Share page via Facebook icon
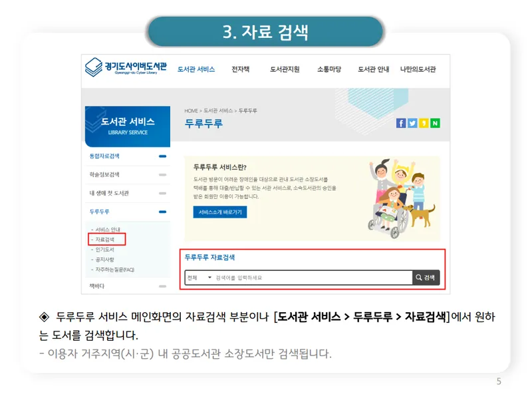 click(401, 123)
